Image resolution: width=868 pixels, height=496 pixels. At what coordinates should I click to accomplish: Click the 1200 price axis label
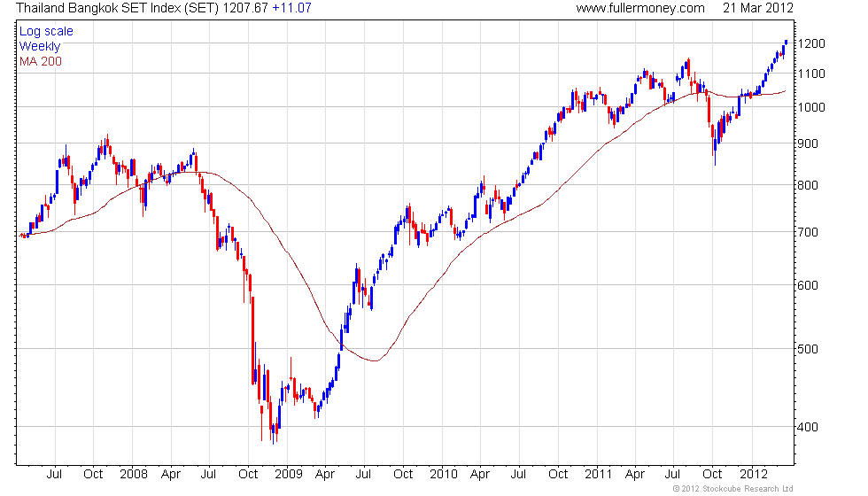click(811, 43)
